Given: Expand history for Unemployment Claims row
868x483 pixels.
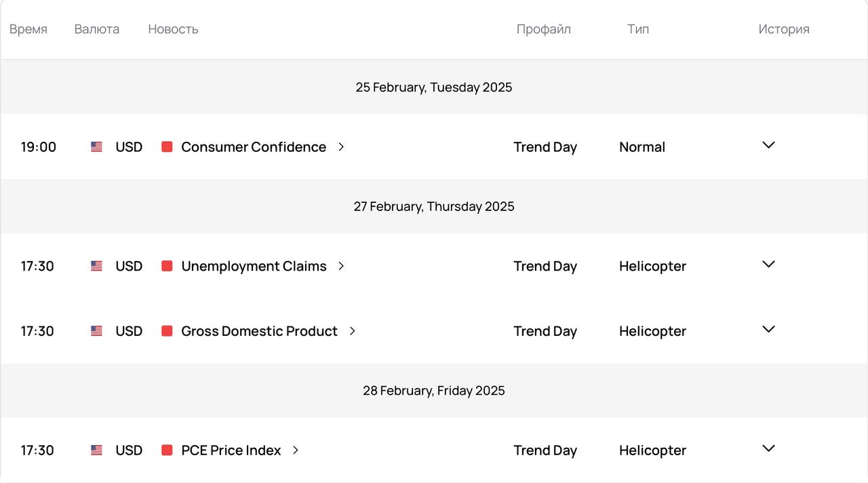Looking at the screenshot, I should (x=768, y=265).
